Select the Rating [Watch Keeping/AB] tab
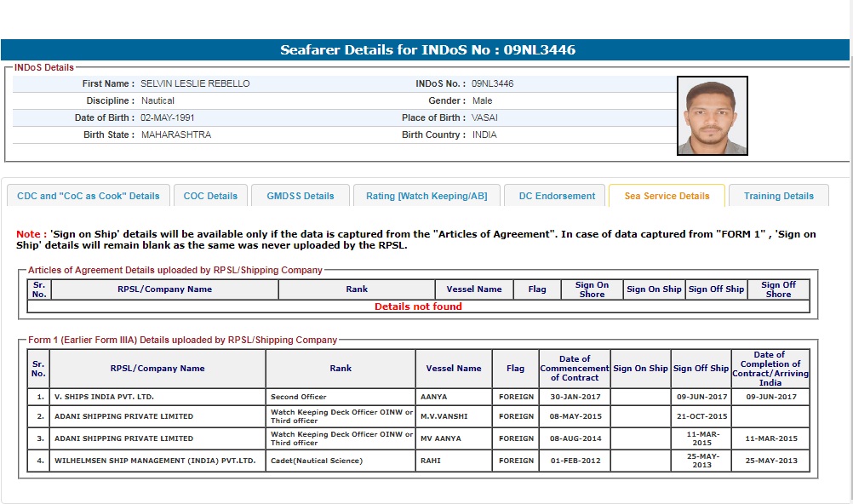Image resolution: width=853 pixels, height=504 pixels. (426, 196)
